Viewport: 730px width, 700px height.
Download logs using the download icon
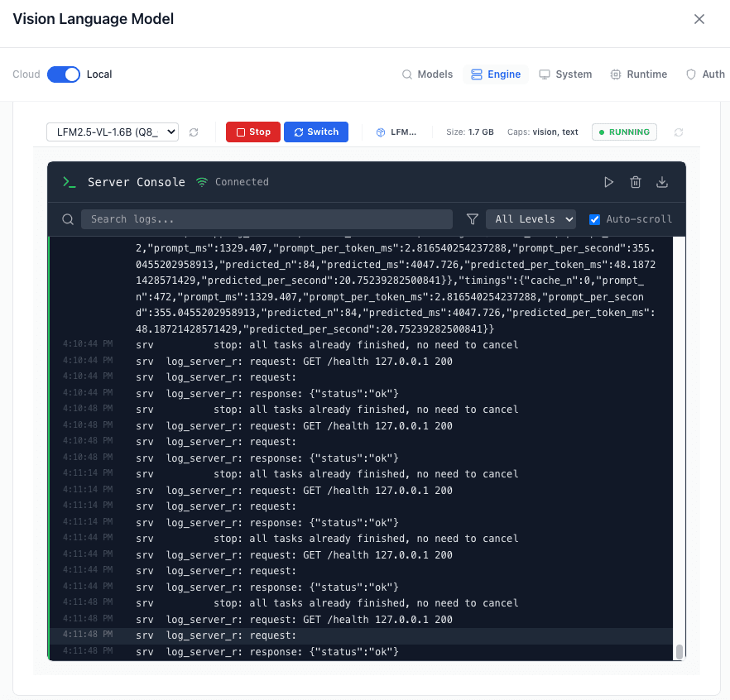pyautogui.click(x=662, y=182)
